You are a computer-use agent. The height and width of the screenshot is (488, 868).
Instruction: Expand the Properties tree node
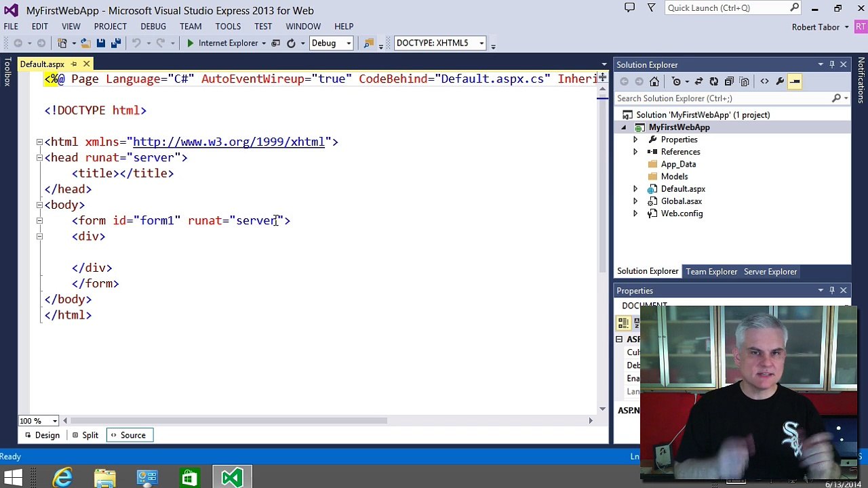pyautogui.click(x=635, y=140)
